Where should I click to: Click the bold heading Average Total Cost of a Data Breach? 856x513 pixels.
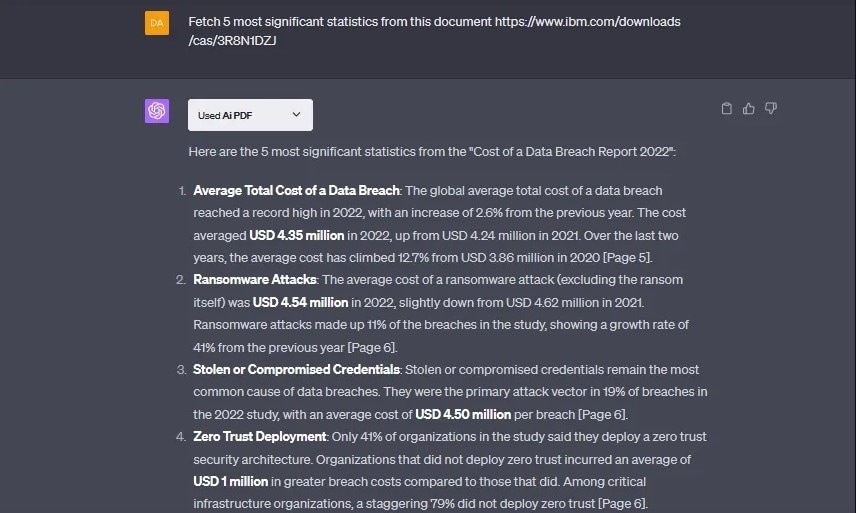pyautogui.click(x=296, y=190)
